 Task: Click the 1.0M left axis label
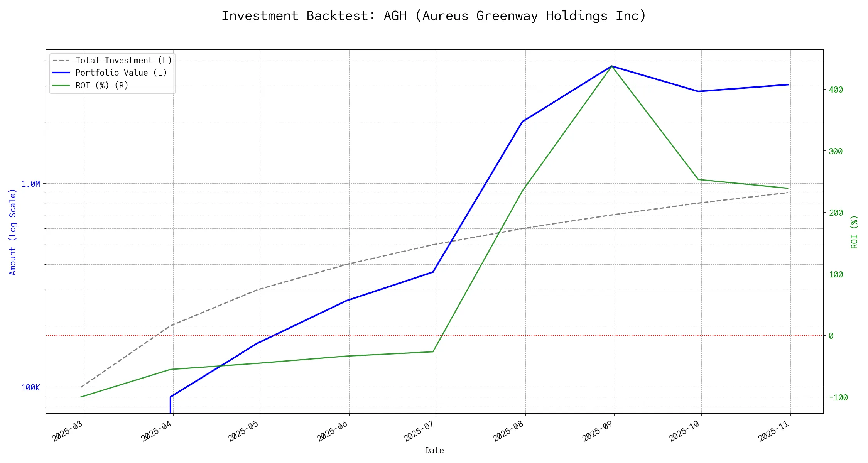[x=30, y=184]
